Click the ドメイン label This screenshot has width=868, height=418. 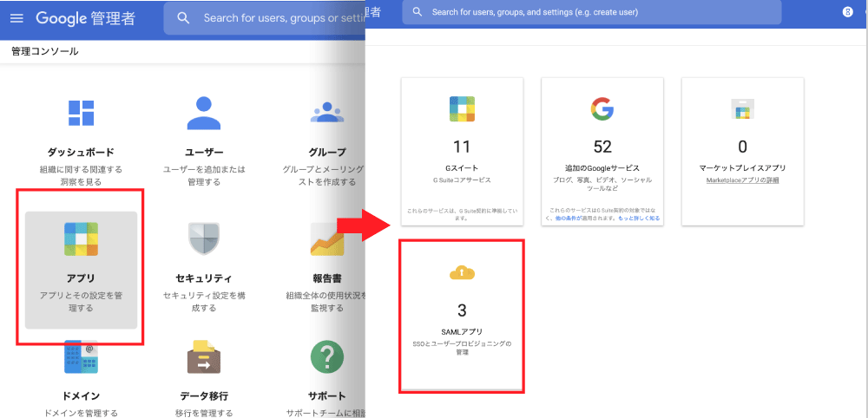(x=81, y=395)
